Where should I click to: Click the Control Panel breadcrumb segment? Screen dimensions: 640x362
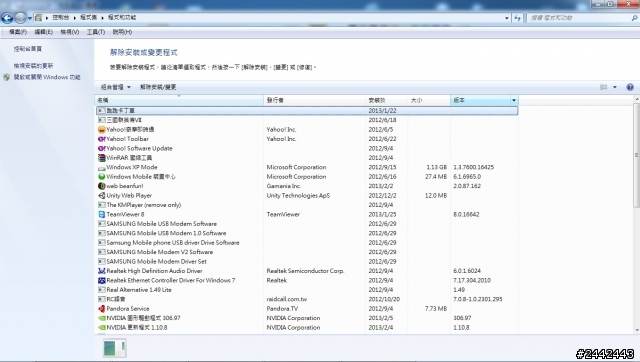click(60, 18)
